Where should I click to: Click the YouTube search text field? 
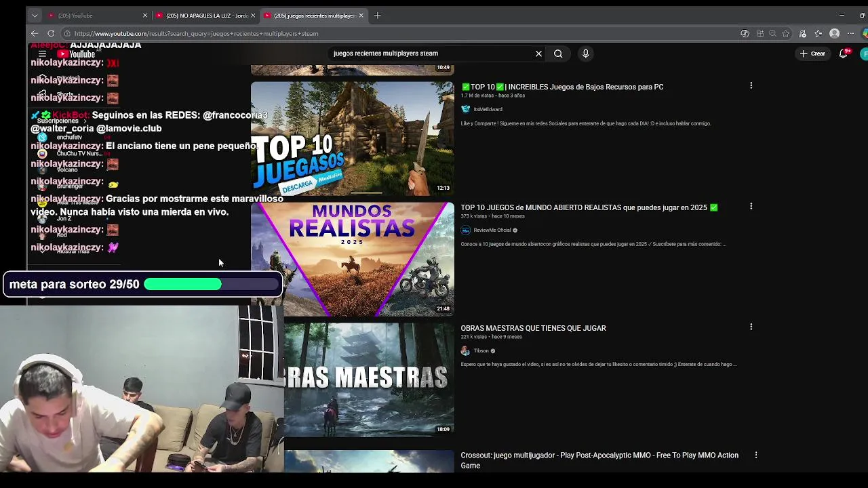tap(431, 54)
